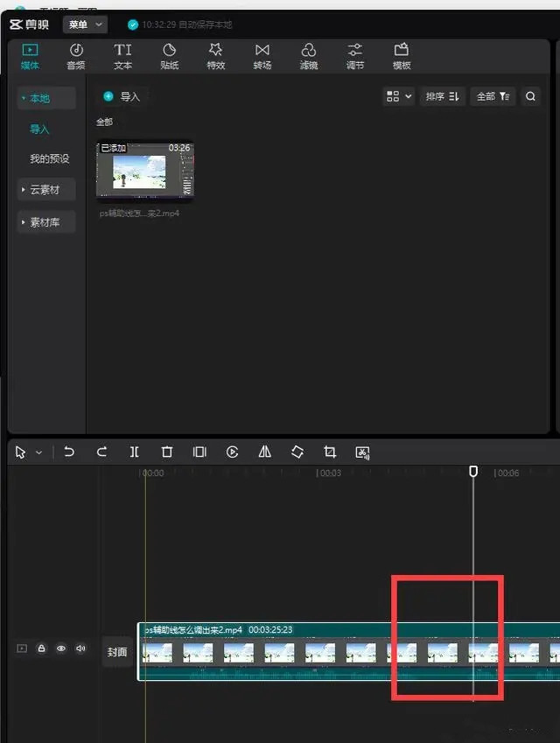Open the Media (媒体) tab

click(30, 56)
